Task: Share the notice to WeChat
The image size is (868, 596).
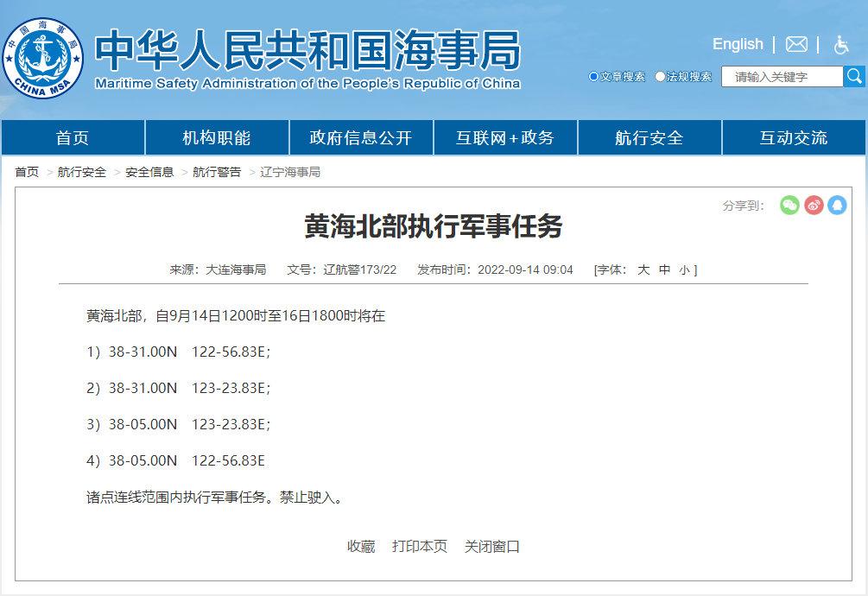Action: [789, 205]
